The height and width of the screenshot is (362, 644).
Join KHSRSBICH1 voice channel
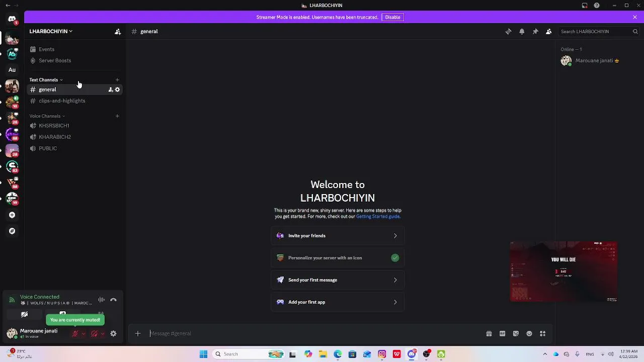click(74, 126)
